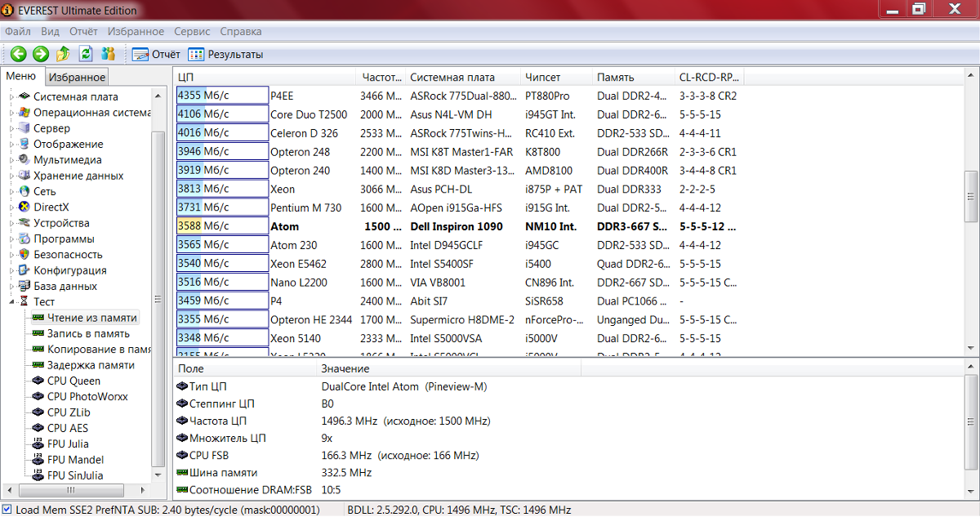The image size is (980, 517).
Task: Open the Сервис menu
Action: pos(192,31)
